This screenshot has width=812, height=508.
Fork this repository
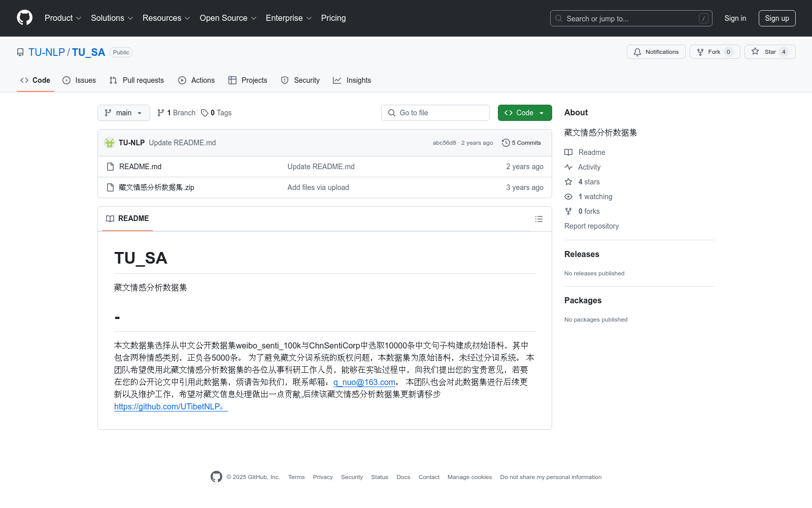pyautogui.click(x=715, y=52)
